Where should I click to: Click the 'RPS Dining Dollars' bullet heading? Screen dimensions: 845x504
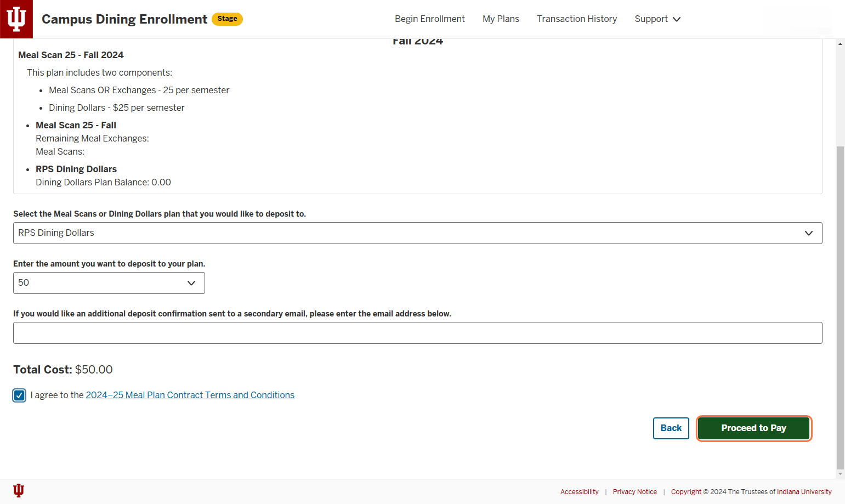pos(76,169)
